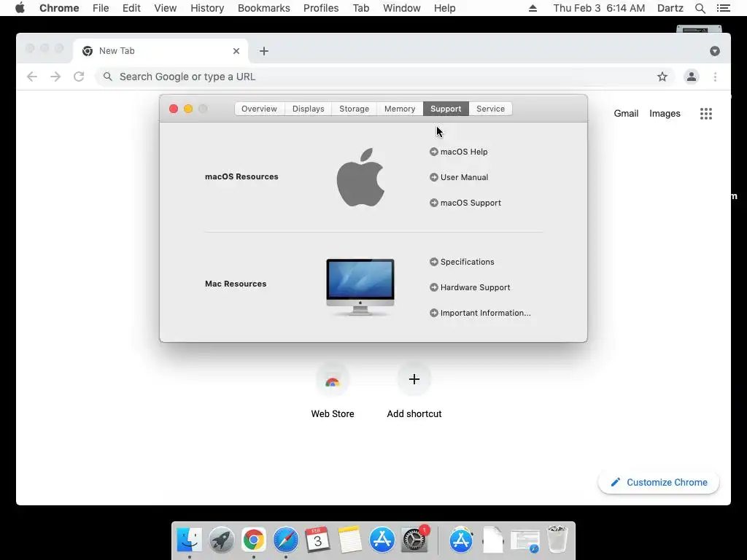This screenshot has width=747, height=560.
Task: Open Safari from the Dock
Action: (286, 540)
